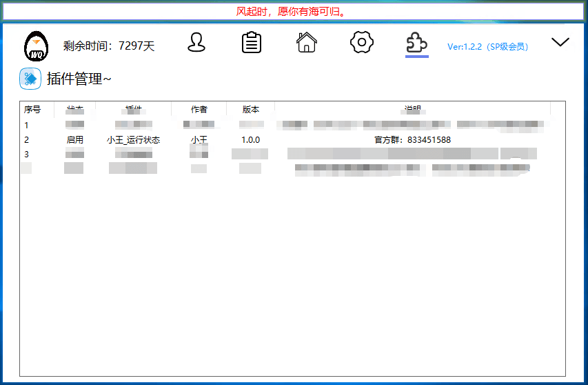Go to the home icon
Screen dimensions: 588x385
point(307,43)
